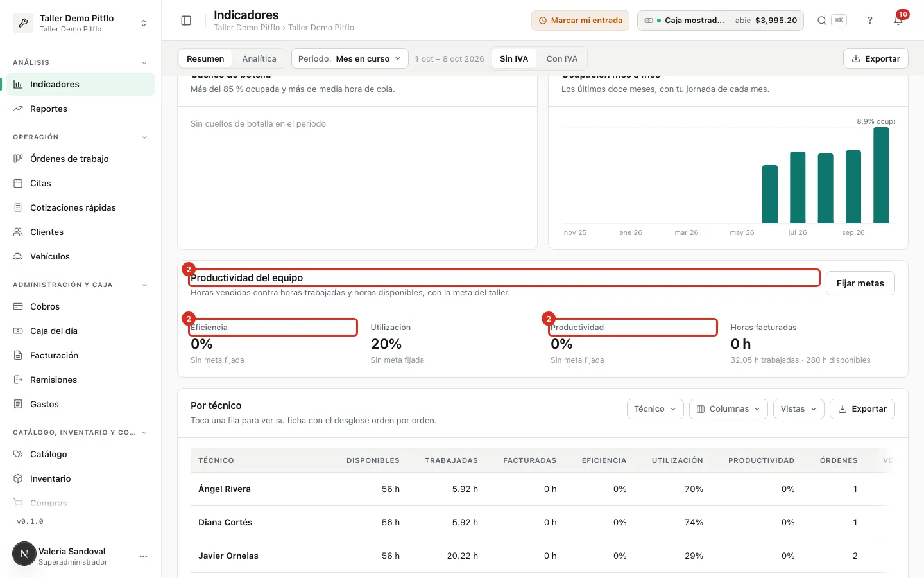
Task: Collapse the ADMINISTRACIÓN Y CAJA section
Action: click(x=144, y=285)
